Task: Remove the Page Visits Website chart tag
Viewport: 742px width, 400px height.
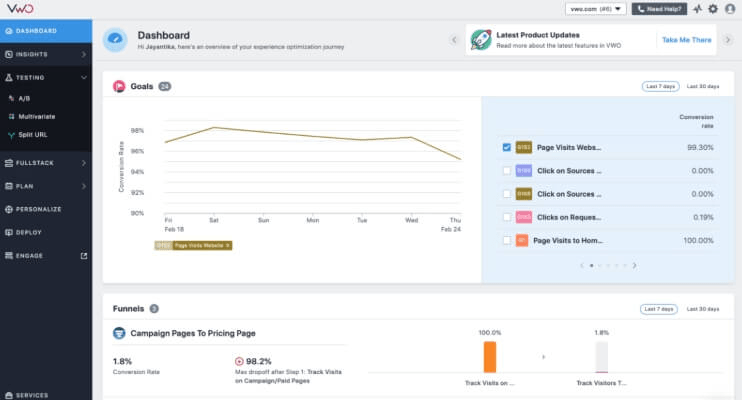Action: 228,246
